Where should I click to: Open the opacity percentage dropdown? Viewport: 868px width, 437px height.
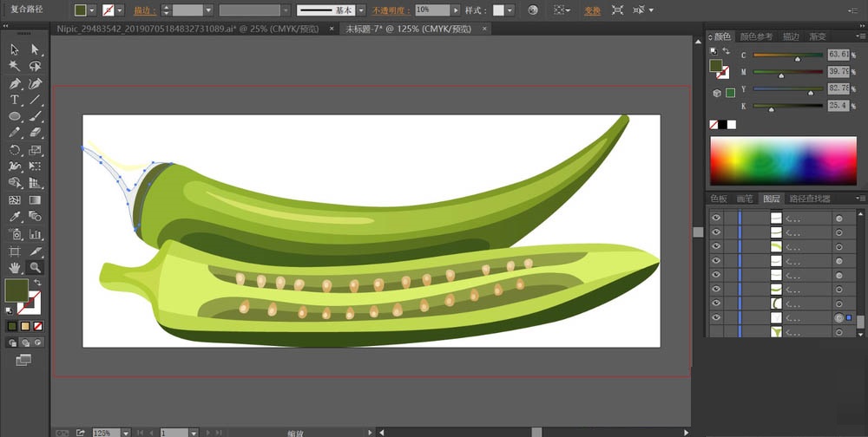(457, 10)
